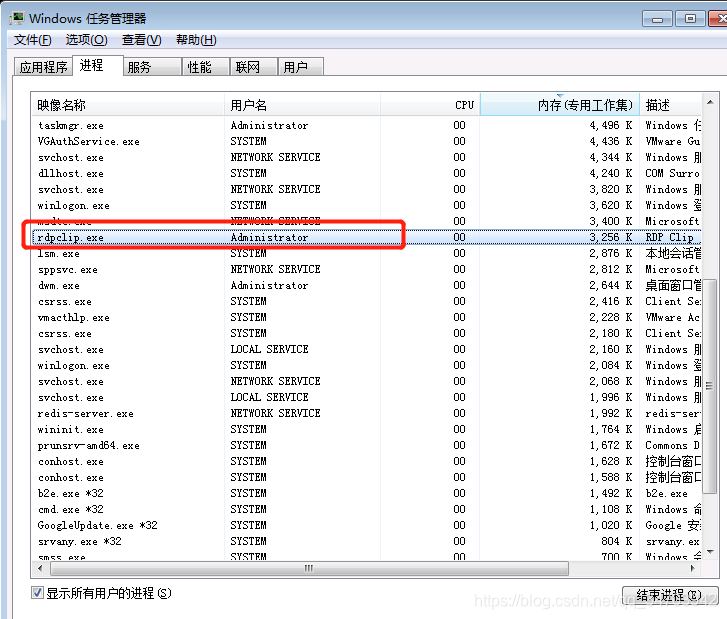Sort by 用户名 column header
Image resolution: width=727 pixels, height=619 pixels.
(302, 105)
